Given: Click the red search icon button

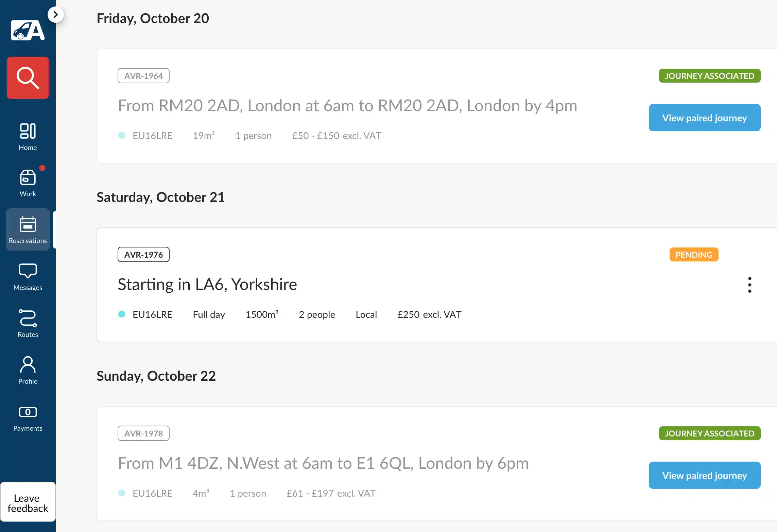Looking at the screenshot, I should (x=28, y=78).
